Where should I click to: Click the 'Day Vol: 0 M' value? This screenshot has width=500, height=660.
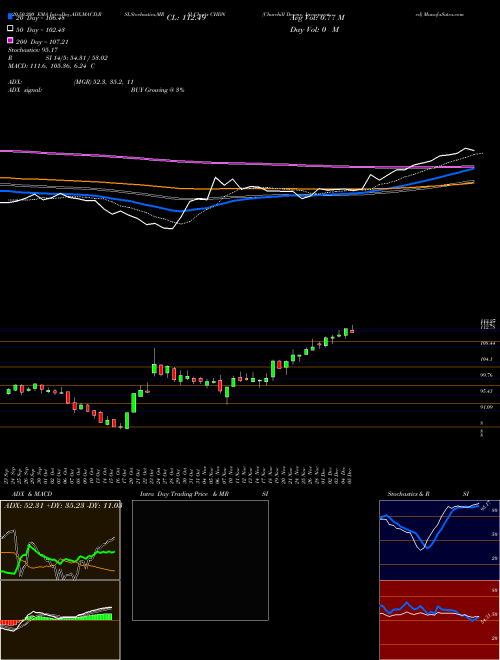pyautogui.click(x=314, y=29)
